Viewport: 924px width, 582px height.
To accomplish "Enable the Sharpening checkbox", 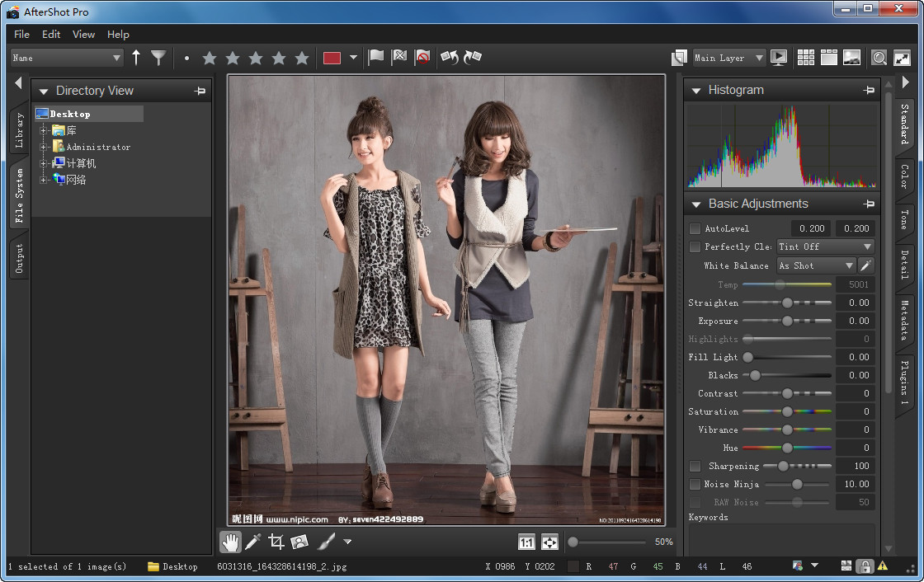I will (x=695, y=466).
